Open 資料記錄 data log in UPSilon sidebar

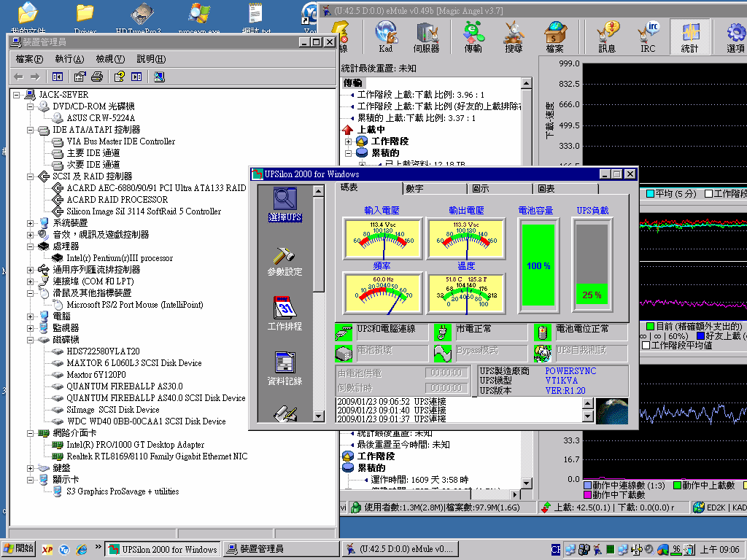pyautogui.click(x=285, y=369)
